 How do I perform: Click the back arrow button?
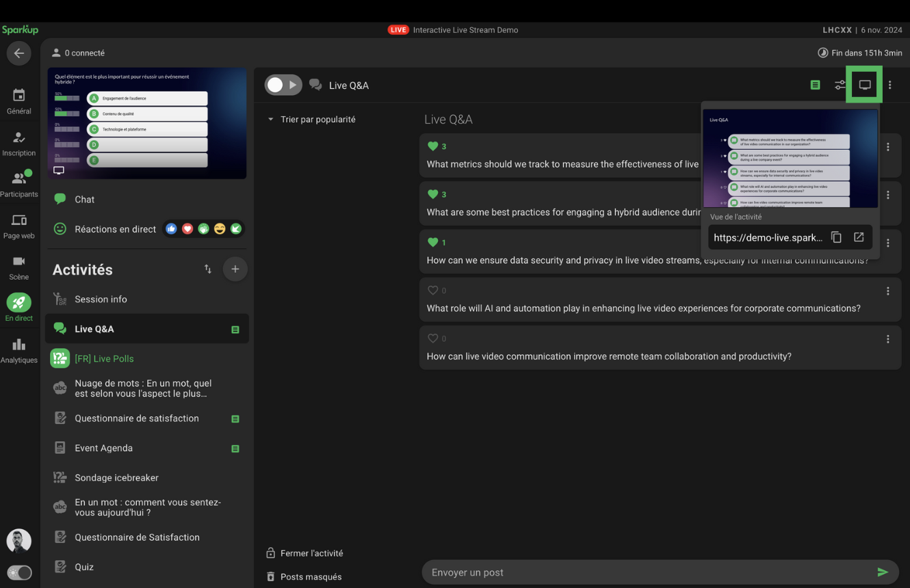point(18,53)
